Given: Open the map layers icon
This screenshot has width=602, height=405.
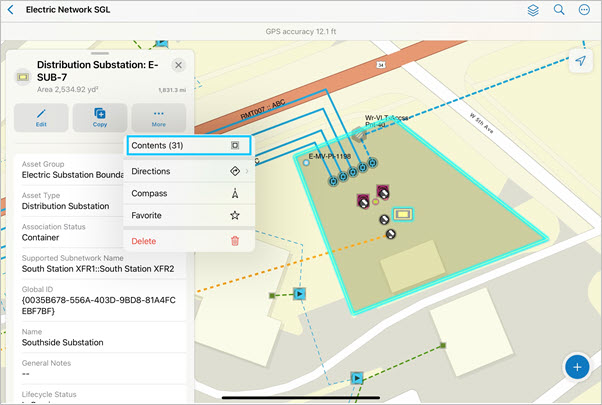Looking at the screenshot, I should pos(533,10).
